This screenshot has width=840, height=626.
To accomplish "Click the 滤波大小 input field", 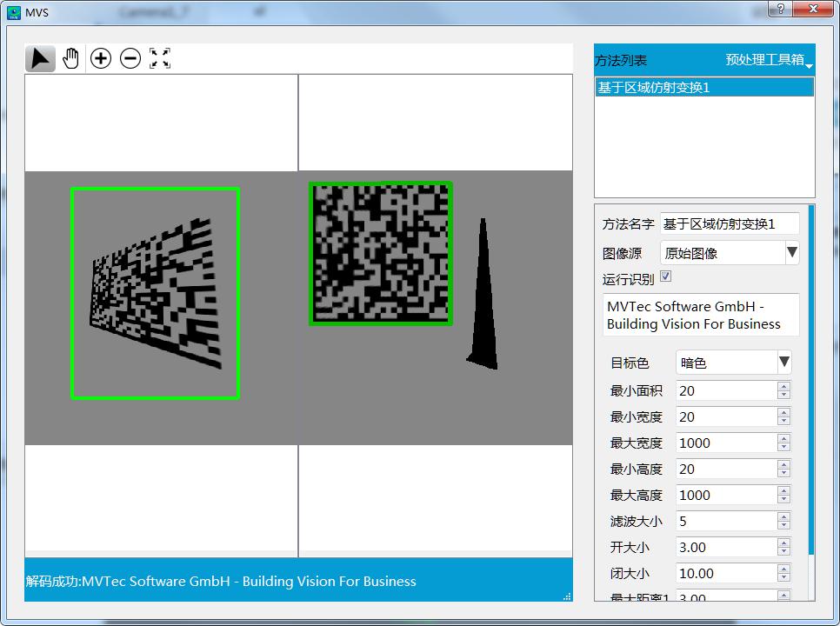I will (725, 521).
